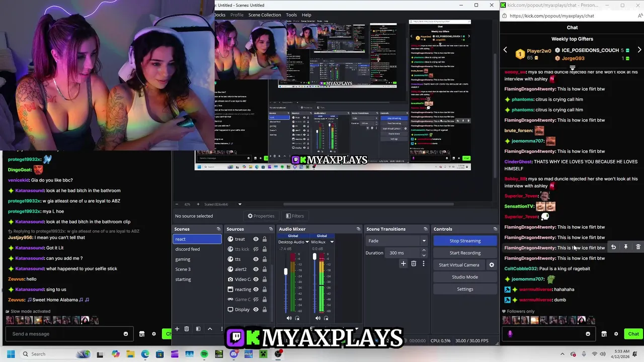This screenshot has width=644, height=362.
Task: Unlock the treat source lock icon
Action: [264, 239]
